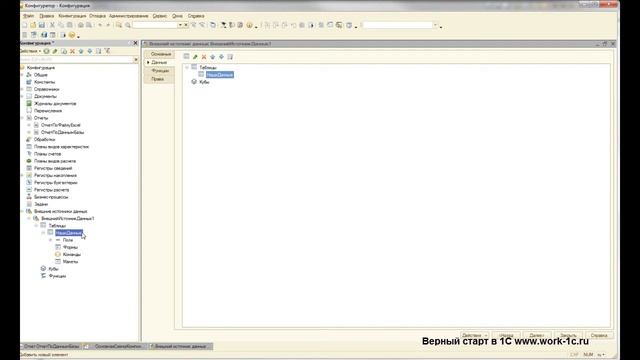Select Команды under НашиДанные
The height and width of the screenshot is (360, 640).
pyautogui.click(x=71, y=255)
